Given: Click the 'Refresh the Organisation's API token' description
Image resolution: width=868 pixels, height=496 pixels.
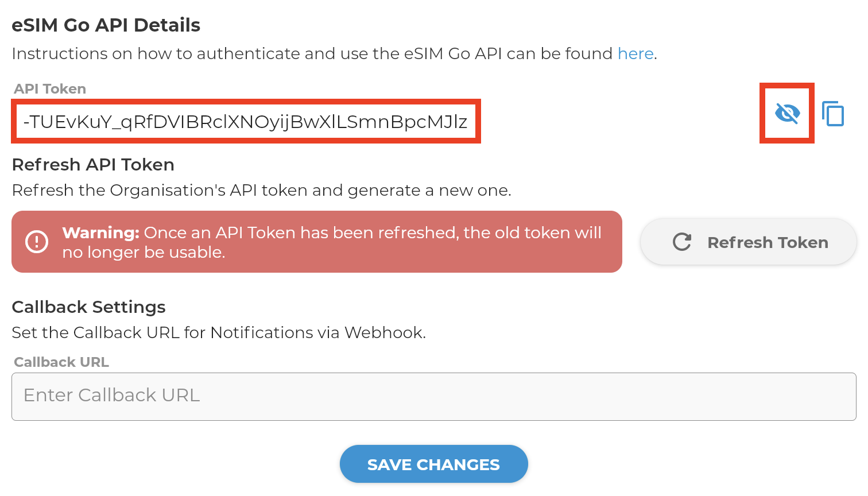Looking at the screenshot, I should coord(261,190).
